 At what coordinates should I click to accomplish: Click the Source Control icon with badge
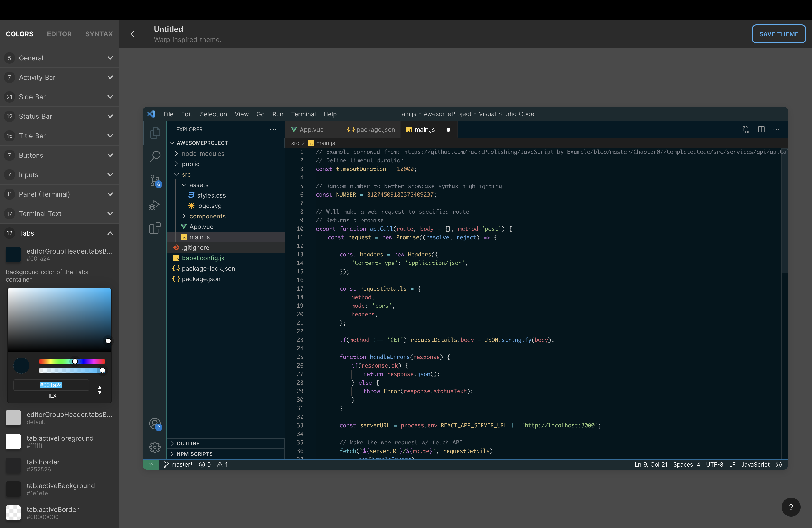point(155,180)
